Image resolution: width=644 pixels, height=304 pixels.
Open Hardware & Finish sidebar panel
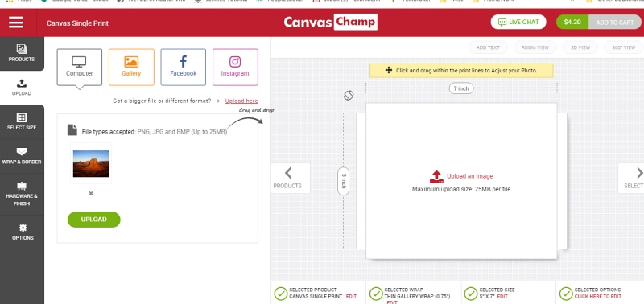tap(22, 194)
